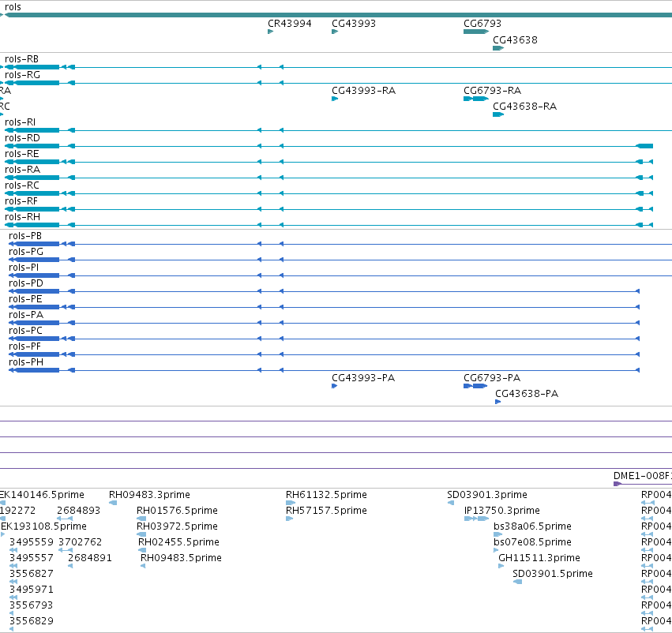Click the IP13750.3prime EST label
672x633 pixels.
(x=502, y=511)
